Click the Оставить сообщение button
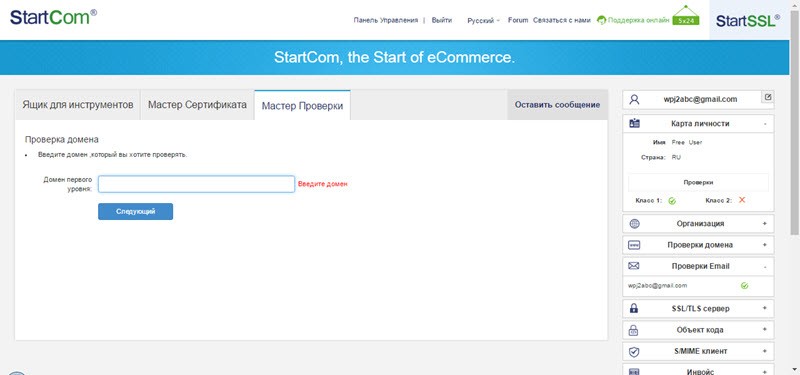Screen dimensions: 800x375 tap(557, 105)
